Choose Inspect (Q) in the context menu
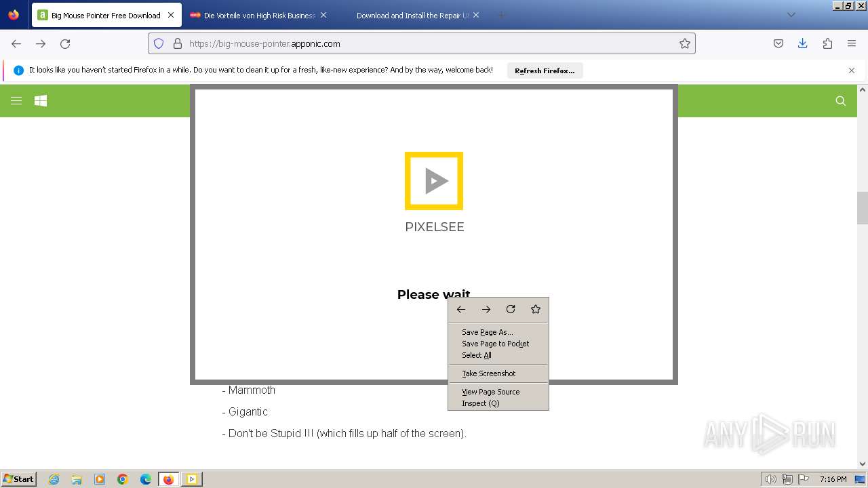The image size is (868, 488). click(x=498, y=403)
